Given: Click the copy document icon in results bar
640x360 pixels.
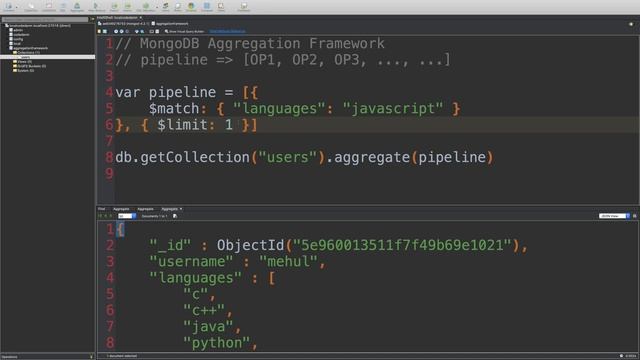Looking at the screenshot, I should [175, 216].
